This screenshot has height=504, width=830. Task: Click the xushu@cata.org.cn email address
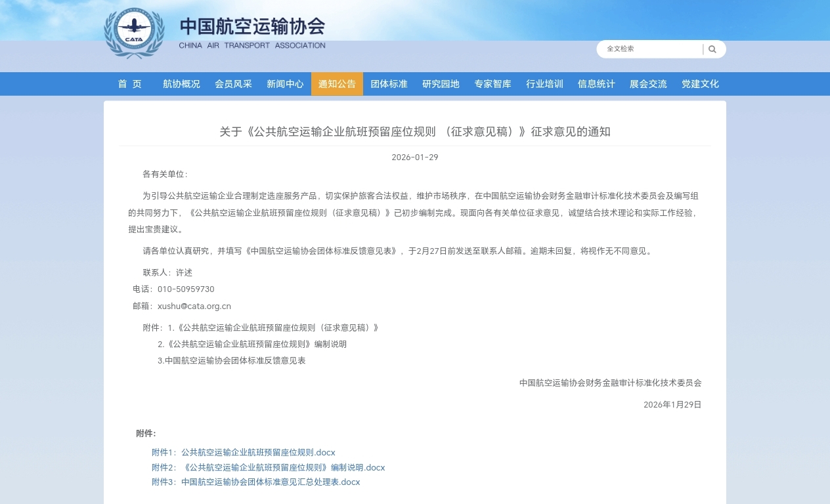pos(194,306)
